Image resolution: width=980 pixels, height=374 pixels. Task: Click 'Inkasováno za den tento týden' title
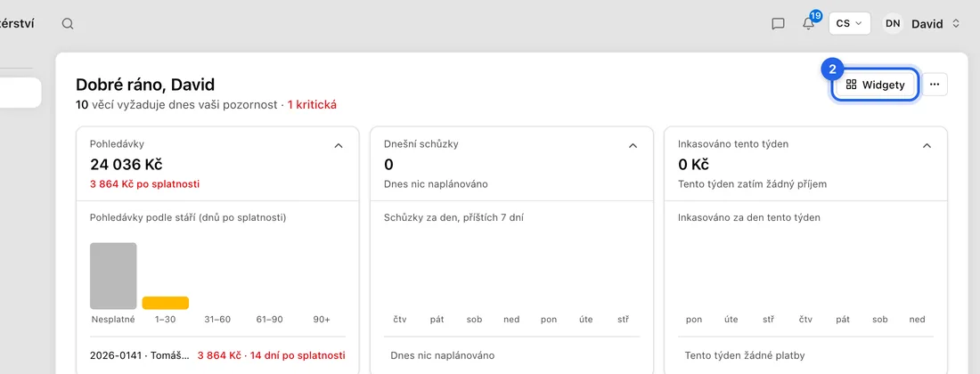tap(748, 217)
